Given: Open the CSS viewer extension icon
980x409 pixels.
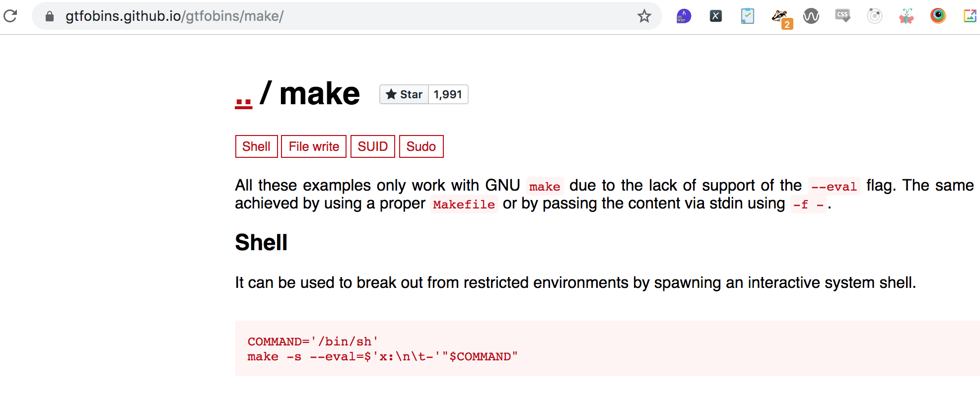Looking at the screenshot, I should click(842, 16).
